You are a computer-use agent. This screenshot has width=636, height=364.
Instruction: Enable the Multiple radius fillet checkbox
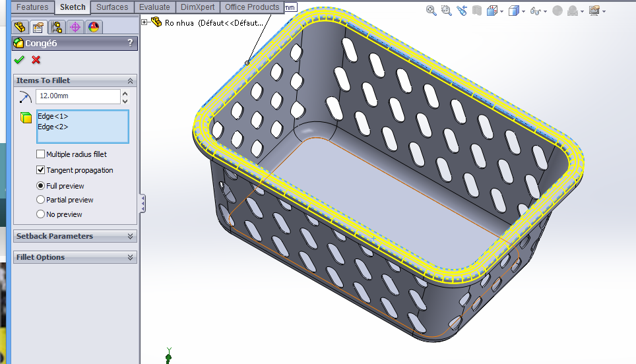pyautogui.click(x=41, y=154)
